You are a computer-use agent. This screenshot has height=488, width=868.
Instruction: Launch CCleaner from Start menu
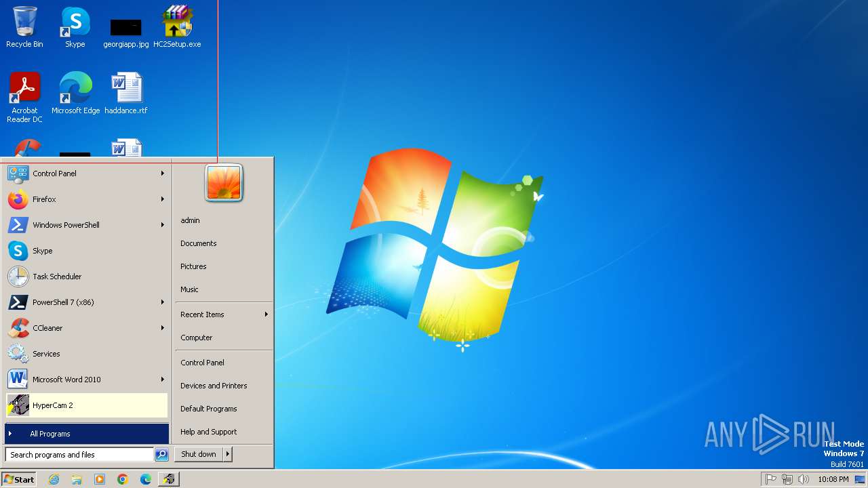(86, 328)
